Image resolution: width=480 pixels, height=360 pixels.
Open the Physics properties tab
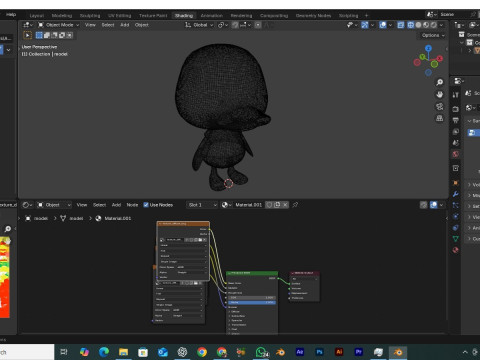point(456,216)
